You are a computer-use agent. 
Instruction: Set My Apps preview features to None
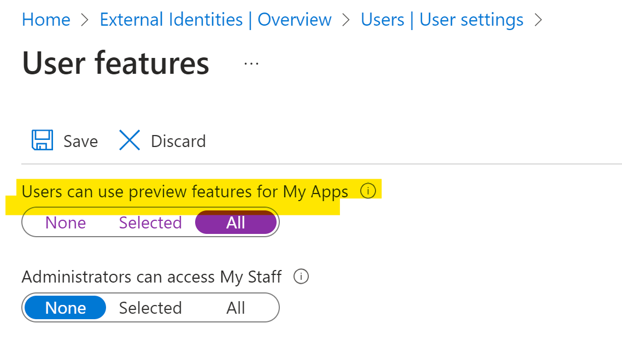[x=66, y=223]
